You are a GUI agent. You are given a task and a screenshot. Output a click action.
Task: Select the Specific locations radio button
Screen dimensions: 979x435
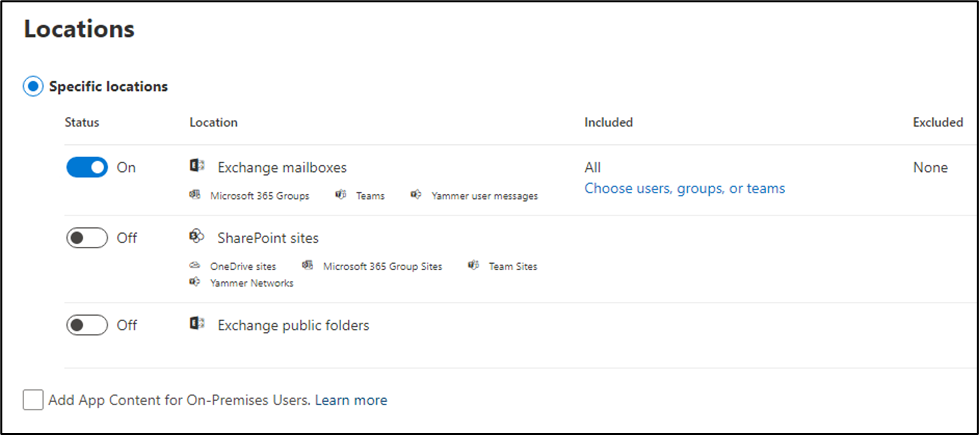coord(33,86)
